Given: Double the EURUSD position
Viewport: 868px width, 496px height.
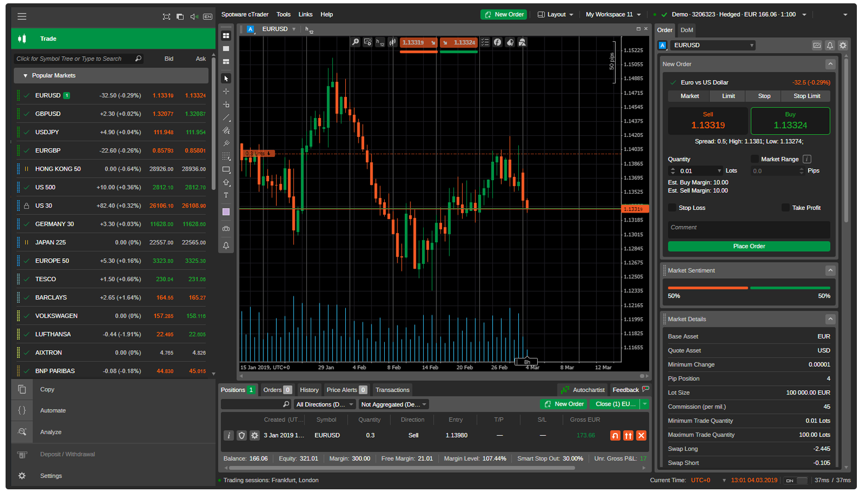Looking at the screenshot, I should [x=628, y=435].
